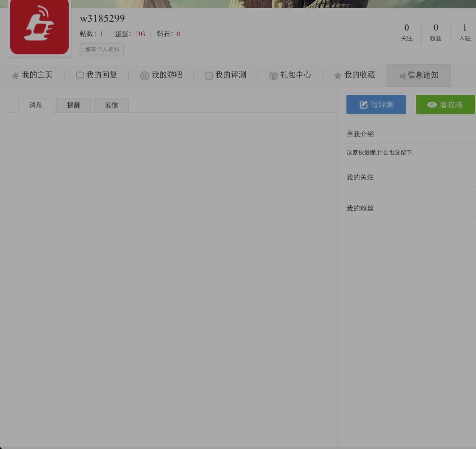The width and height of the screenshot is (476, 449).
Task: Click the circular icon beside 我的游吧
Action: 144,76
